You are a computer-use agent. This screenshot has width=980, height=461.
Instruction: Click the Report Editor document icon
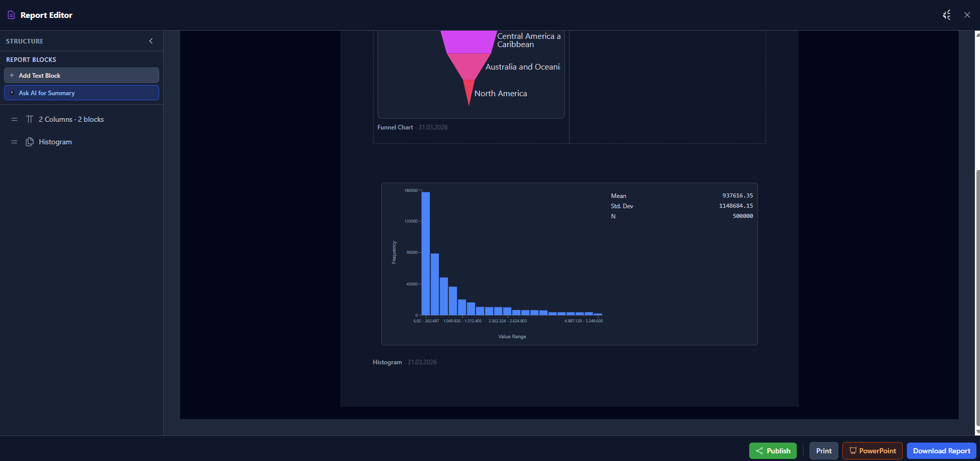11,15
